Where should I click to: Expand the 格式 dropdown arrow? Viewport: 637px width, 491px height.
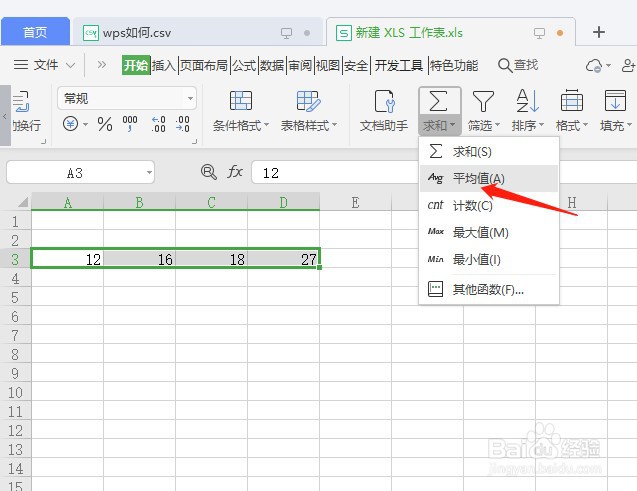pos(585,125)
